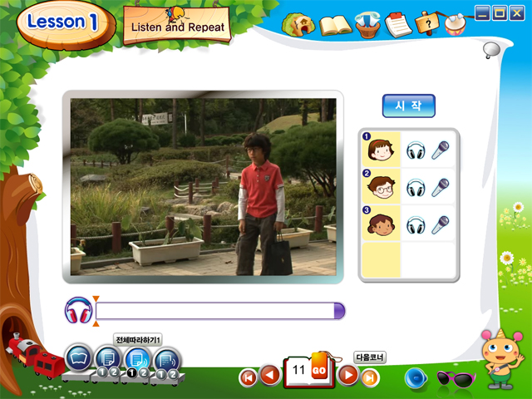This screenshot has width=532, height=399.
Task: Record character 2 with microphone icon
Action: (x=440, y=187)
